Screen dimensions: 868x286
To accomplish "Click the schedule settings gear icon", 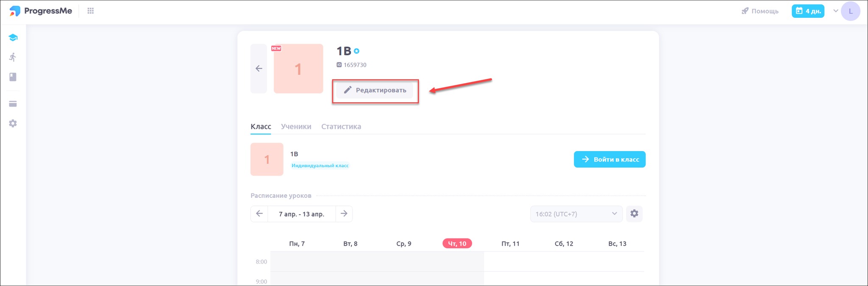I will 634,214.
